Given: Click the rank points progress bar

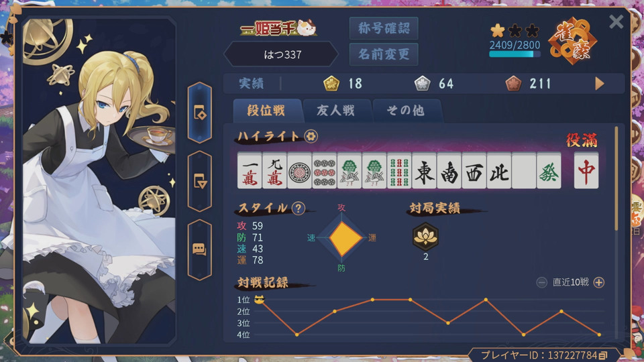Looking at the screenshot, I should (515, 54).
